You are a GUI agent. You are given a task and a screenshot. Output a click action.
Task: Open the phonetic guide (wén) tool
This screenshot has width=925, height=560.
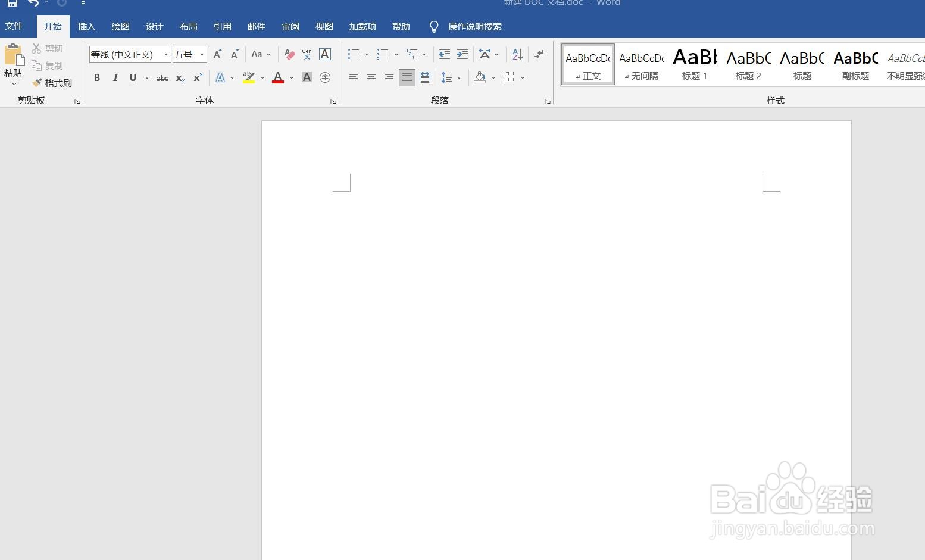[x=307, y=54]
